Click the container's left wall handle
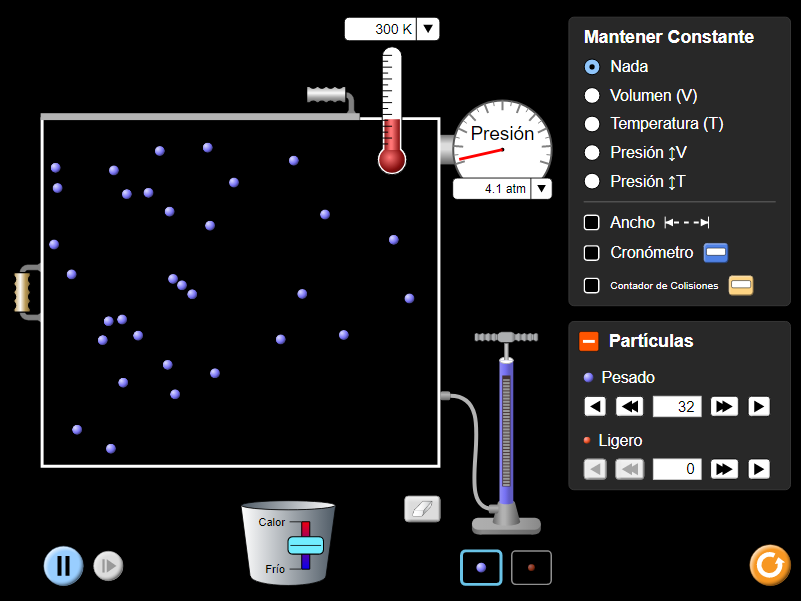Viewport: 801px width, 601px height. (22, 292)
